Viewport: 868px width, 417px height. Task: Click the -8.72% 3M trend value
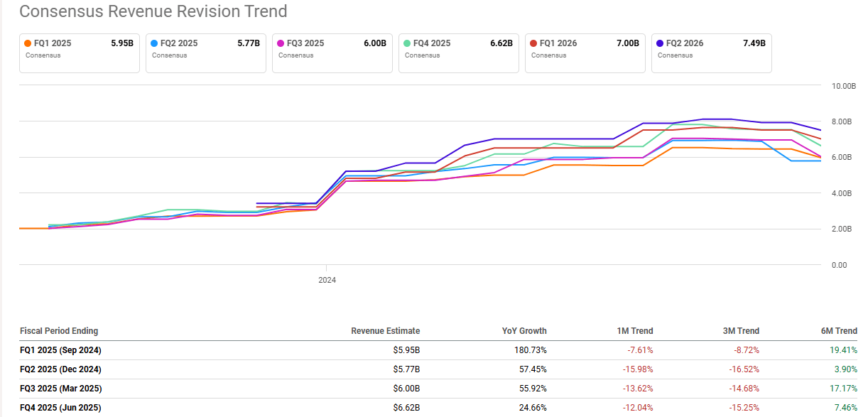tap(747, 350)
